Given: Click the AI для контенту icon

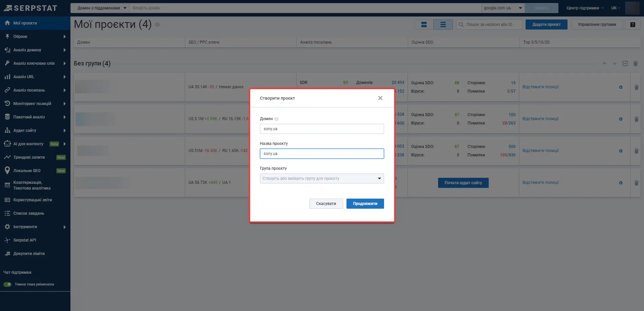Looking at the screenshot, I should click(x=7, y=144).
